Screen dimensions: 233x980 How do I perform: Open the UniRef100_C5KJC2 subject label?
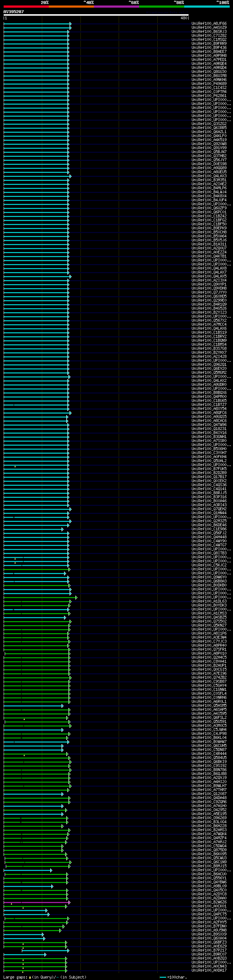click(x=209, y=565)
